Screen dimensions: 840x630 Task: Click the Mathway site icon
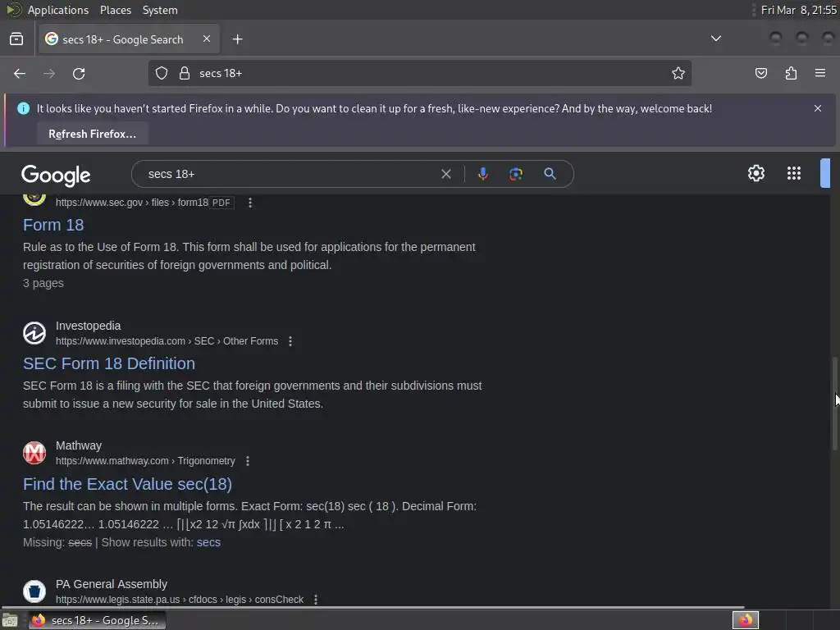click(x=34, y=453)
